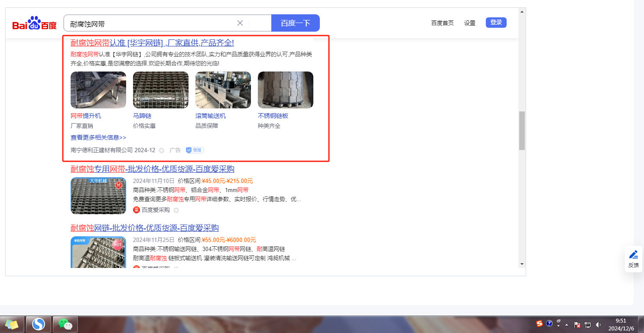The height and width of the screenshot is (333, 644).
Task: Click the price ¥55.00元-¥6000.00元
Action: click(x=229, y=240)
